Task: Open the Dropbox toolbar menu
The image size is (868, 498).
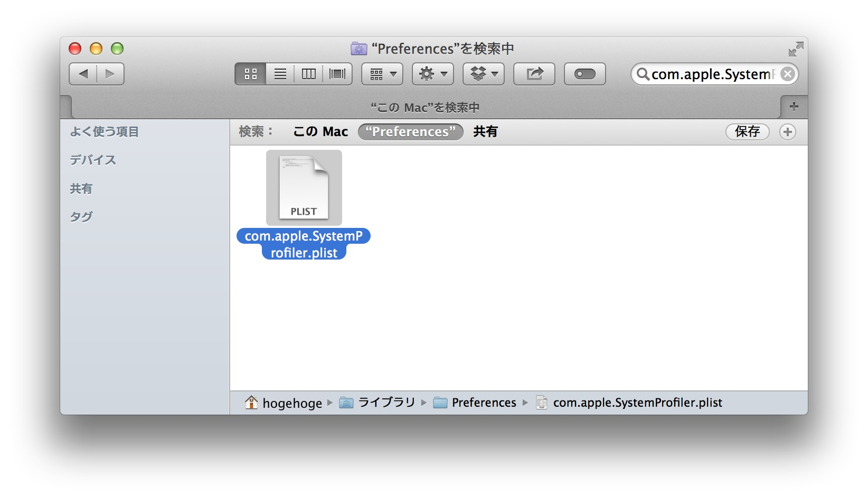Action: coord(484,74)
